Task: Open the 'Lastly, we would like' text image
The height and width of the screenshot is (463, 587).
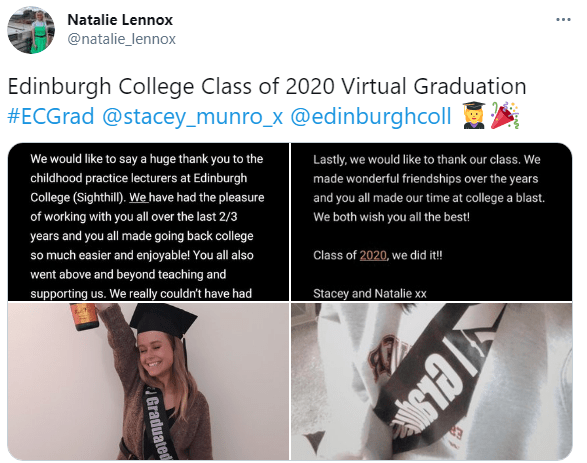Action: (x=432, y=222)
